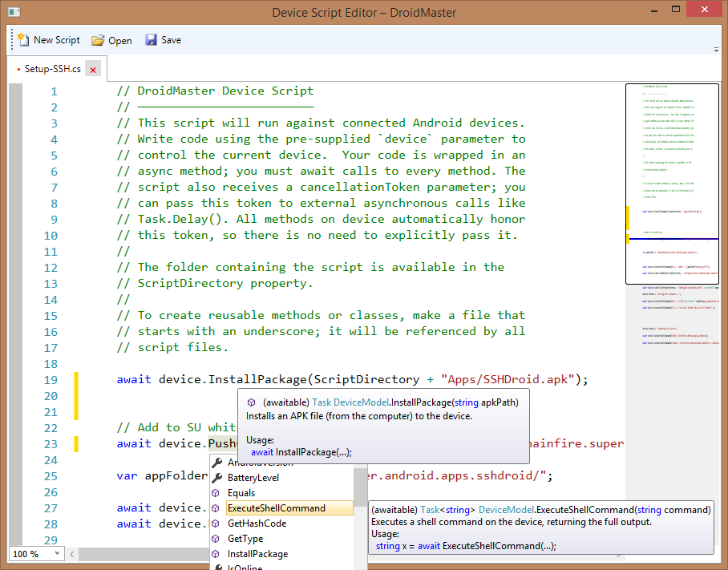728x570 pixels.
Task: Click the Save floppy disk icon
Action: pyautogui.click(x=151, y=40)
